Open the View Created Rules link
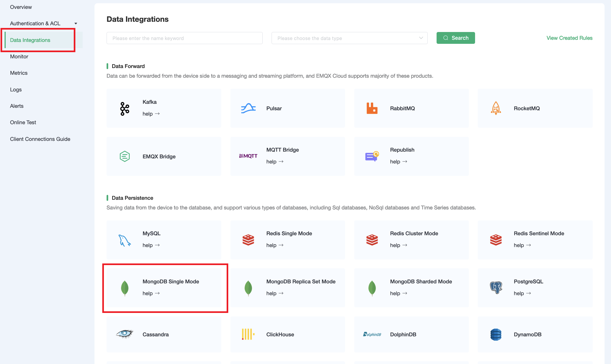Screen dimensions: 611x364 pyautogui.click(x=569, y=38)
